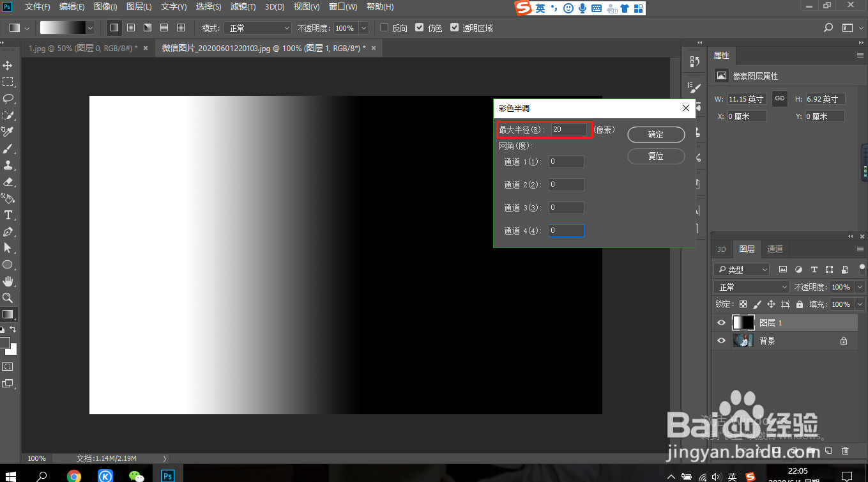868x482 pixels.
Task: Select the Gradient tool in toolbar
Action: [x=8, y=315]
